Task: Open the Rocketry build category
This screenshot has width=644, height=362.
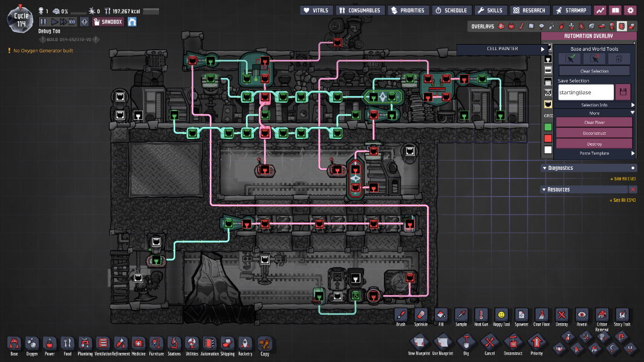Action: tap(245, 343)
